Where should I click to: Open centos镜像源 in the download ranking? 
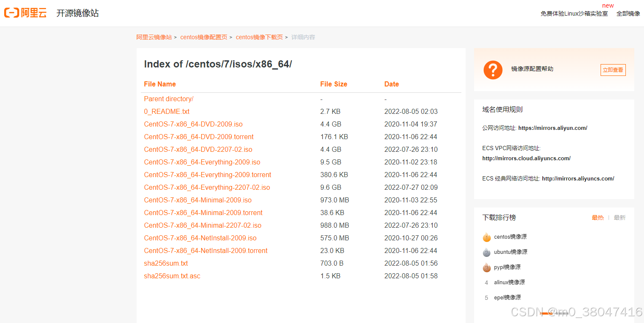coord(510,237)
